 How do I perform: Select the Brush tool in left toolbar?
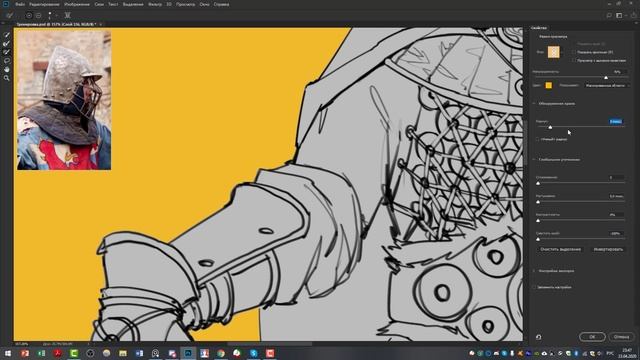[7, 52]
